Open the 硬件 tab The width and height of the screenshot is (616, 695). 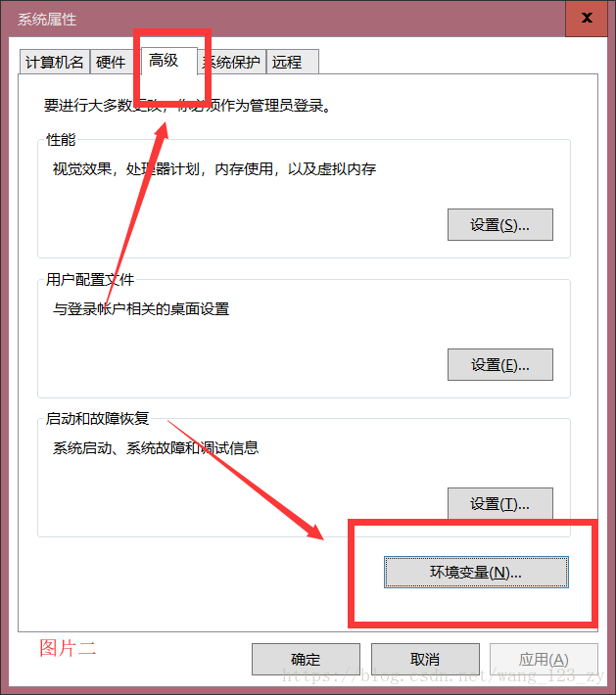[x=112, y=62]
